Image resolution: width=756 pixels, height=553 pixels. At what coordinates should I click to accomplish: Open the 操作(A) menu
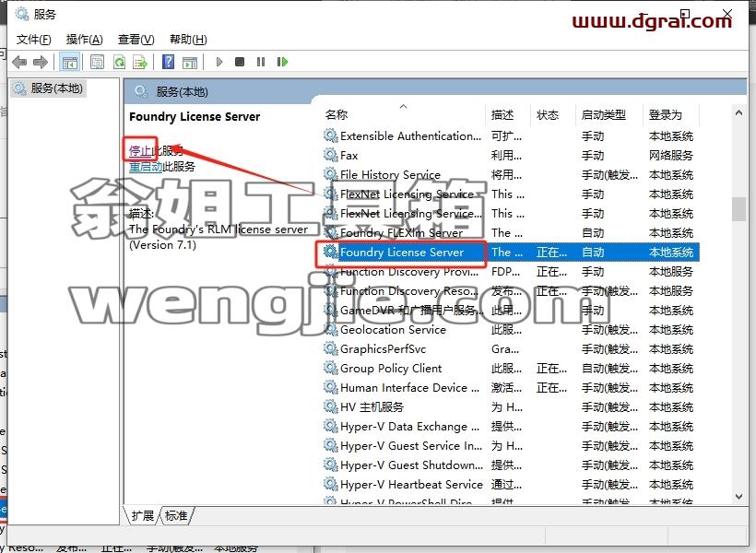85,40
